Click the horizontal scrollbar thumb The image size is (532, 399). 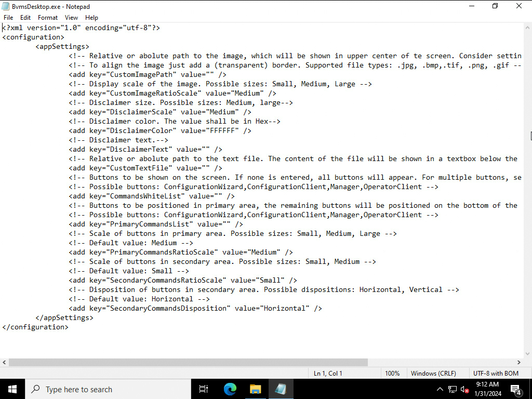(x=188, y=362)
